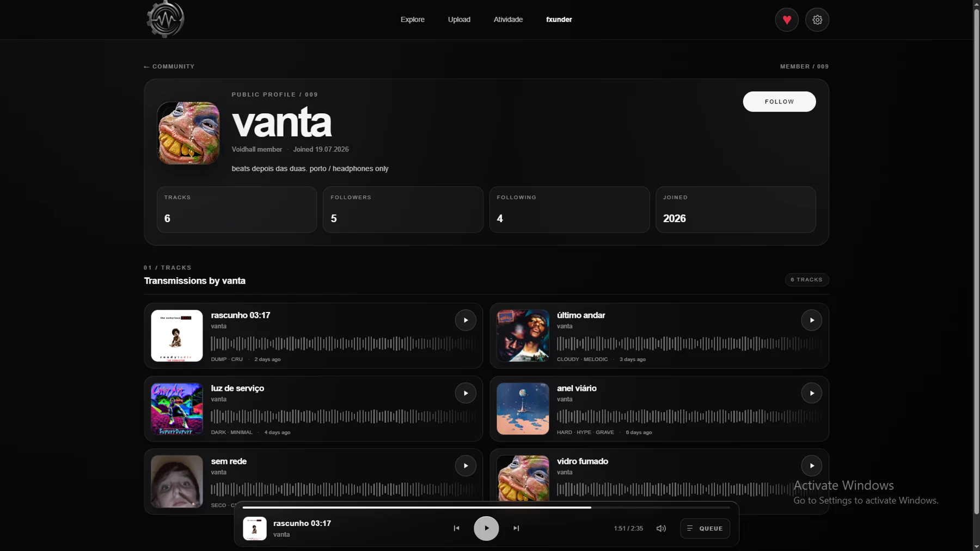Image resolution: width=980 pixels, height=551 pixels.
Task: Open the Following stat card
Action: 569,210
